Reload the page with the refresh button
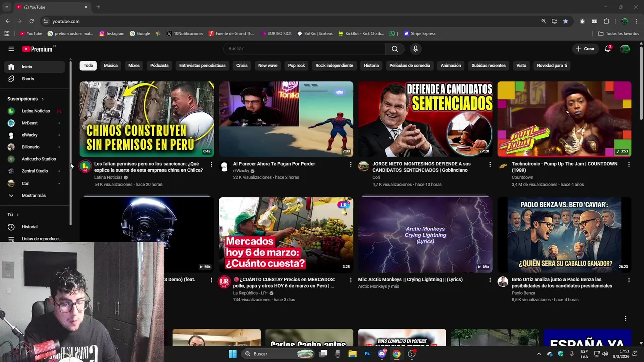The height and width of the screenshot is (362, 644). (31, 21)
